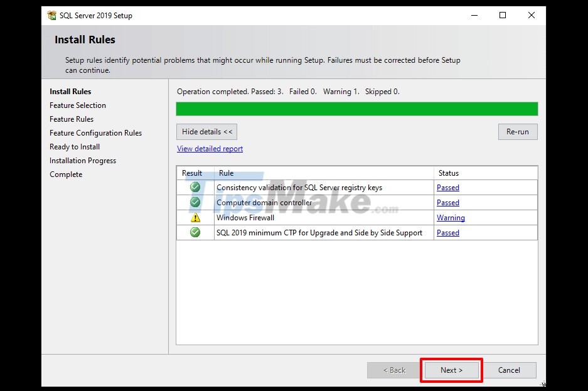Click the green checkmark beside Consistency validation rule
The width and height of the screenshot is (588, 391).
tap(195, 187)
